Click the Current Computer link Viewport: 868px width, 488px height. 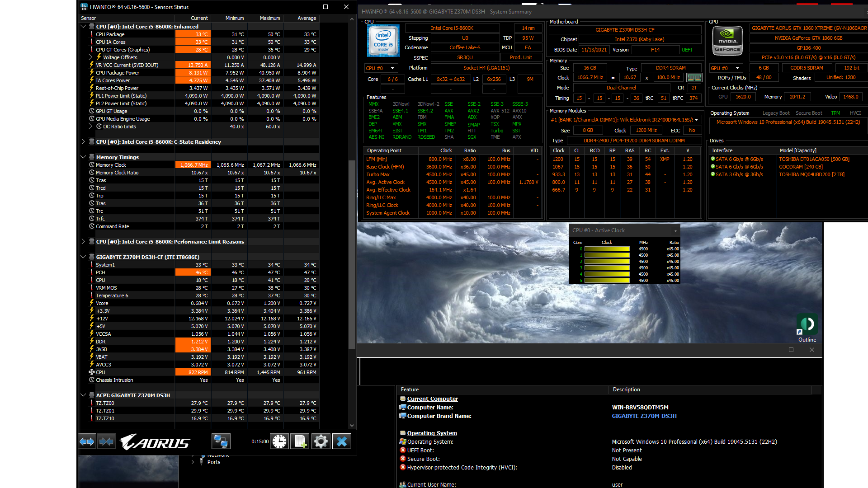tap(432, 399)
